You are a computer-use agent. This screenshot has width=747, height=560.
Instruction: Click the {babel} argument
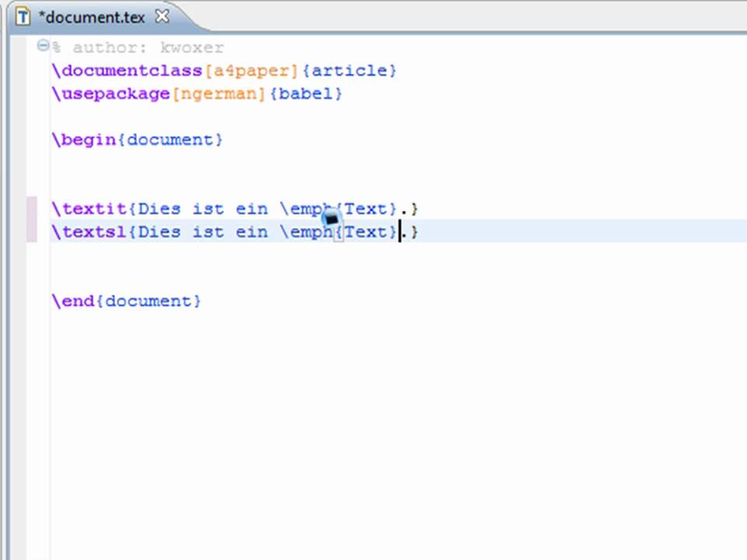pos(306,93)
